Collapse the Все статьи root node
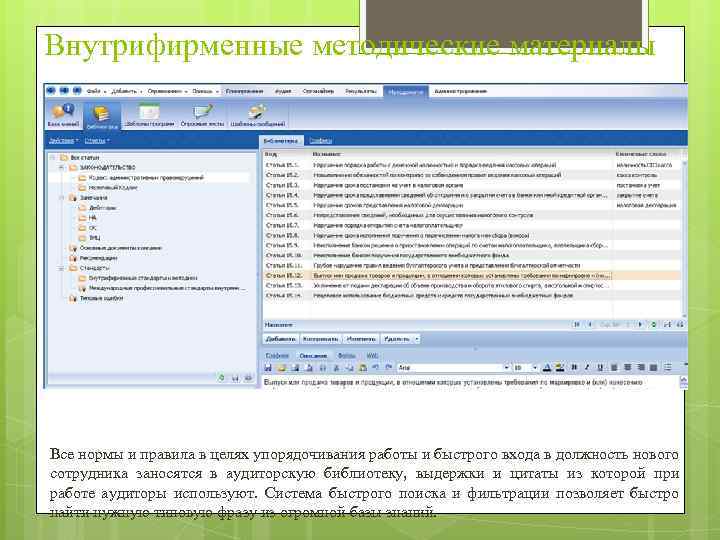Screen dimensions: 720x540 (53, 158)
